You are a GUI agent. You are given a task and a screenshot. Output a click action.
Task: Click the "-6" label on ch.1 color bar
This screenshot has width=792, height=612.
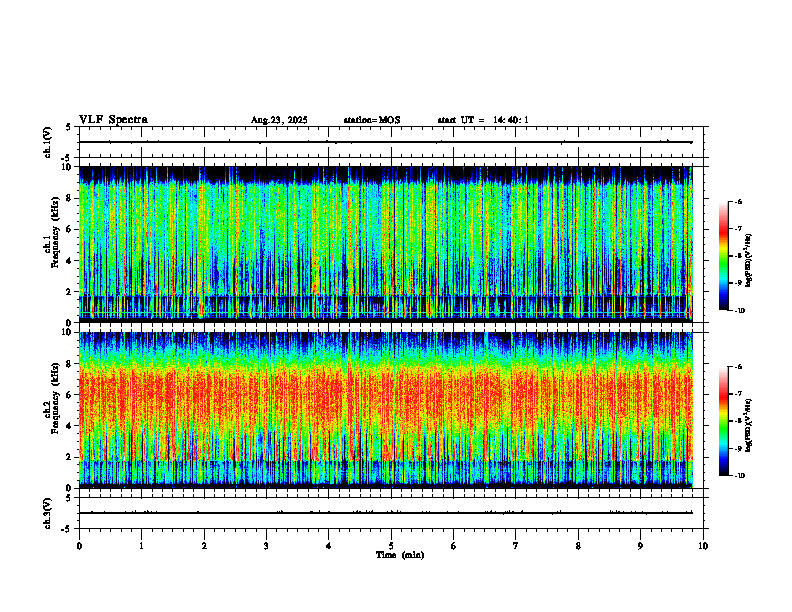[738, 202]
